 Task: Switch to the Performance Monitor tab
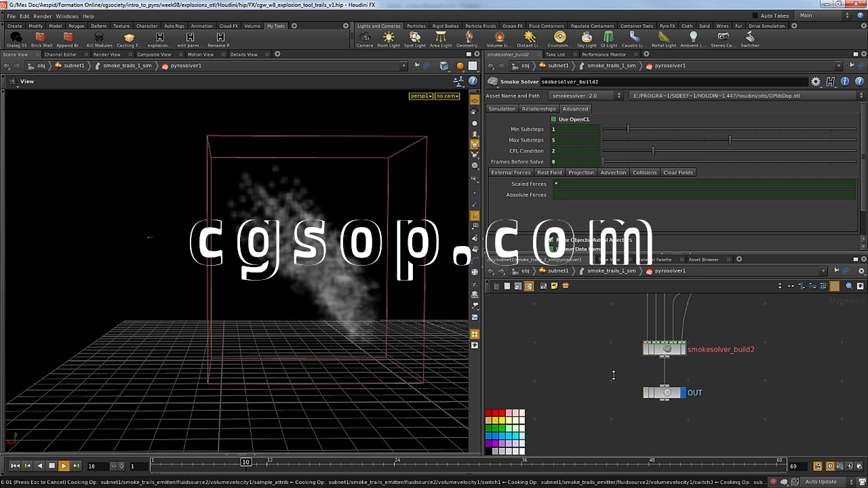pos(604,54)
